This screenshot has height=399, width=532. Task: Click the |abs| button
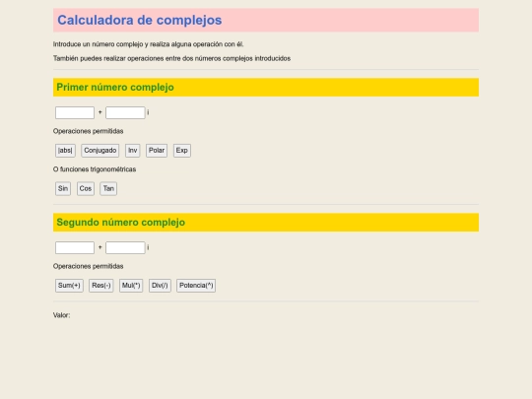(x=65, y=151)
